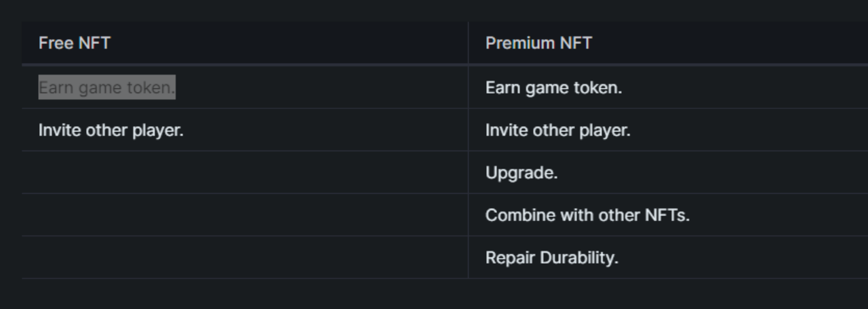Select Invite other player in Premium NFT column
Image resolution: width=868 pixels, height=309 pixels.
557,130
